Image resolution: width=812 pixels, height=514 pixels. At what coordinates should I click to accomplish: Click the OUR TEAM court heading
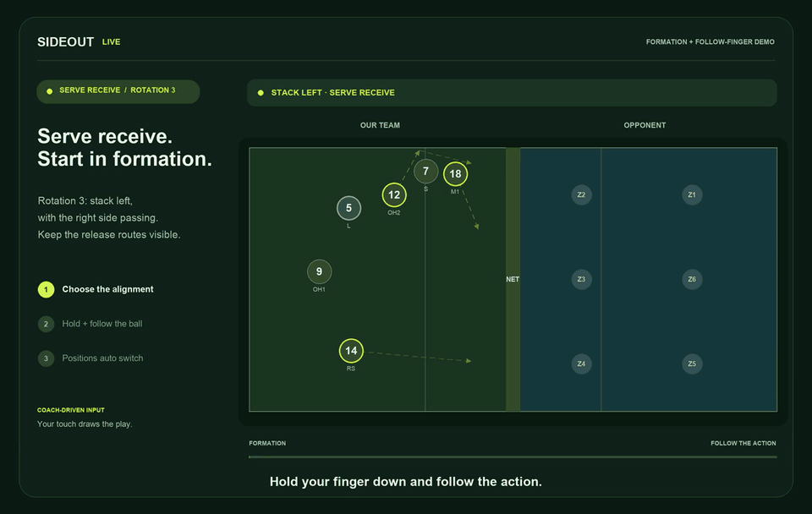coord(380,125)
